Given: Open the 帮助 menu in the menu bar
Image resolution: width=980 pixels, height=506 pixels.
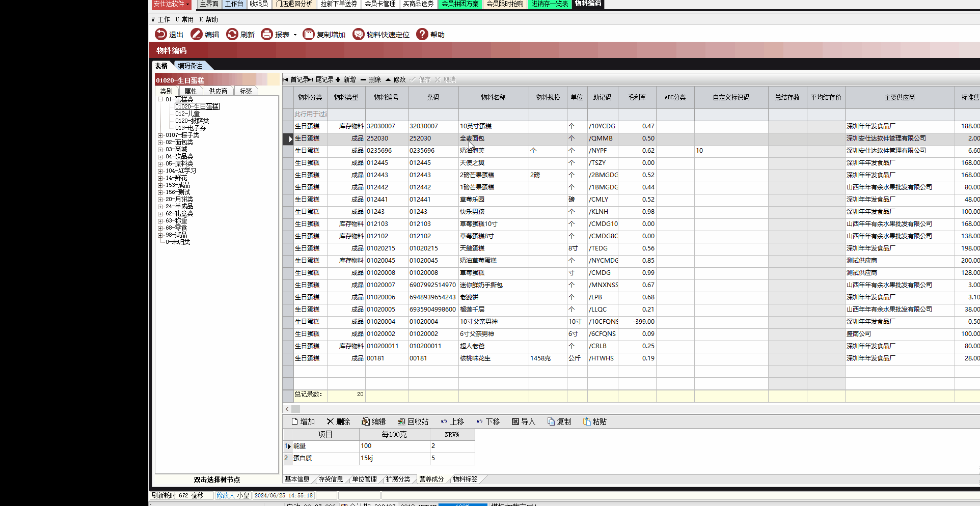Looking at the screenshot, I should 209,19.
